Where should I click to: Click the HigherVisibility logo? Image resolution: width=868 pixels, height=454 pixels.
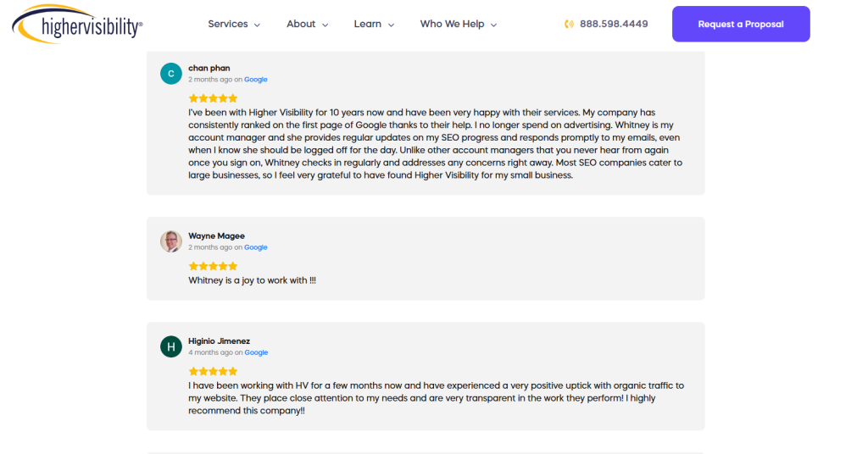77,25
